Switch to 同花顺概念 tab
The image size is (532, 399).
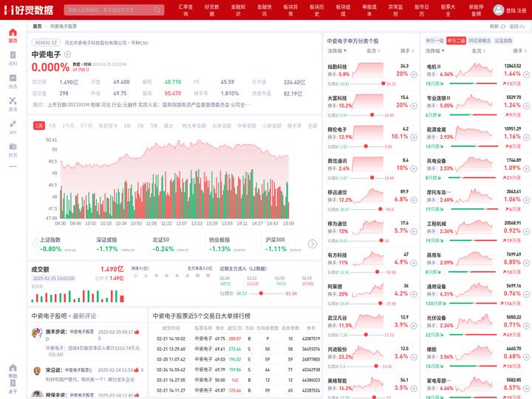[480, 41]
